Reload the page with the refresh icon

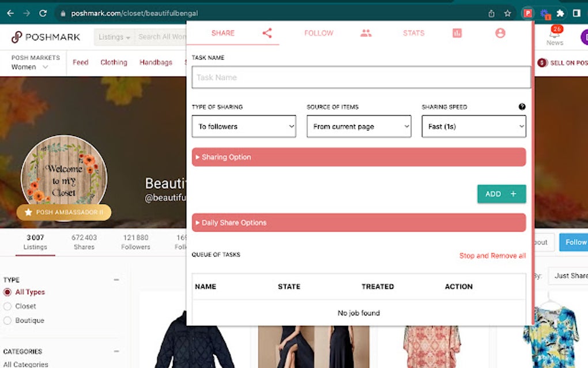[x=43, y=13]
